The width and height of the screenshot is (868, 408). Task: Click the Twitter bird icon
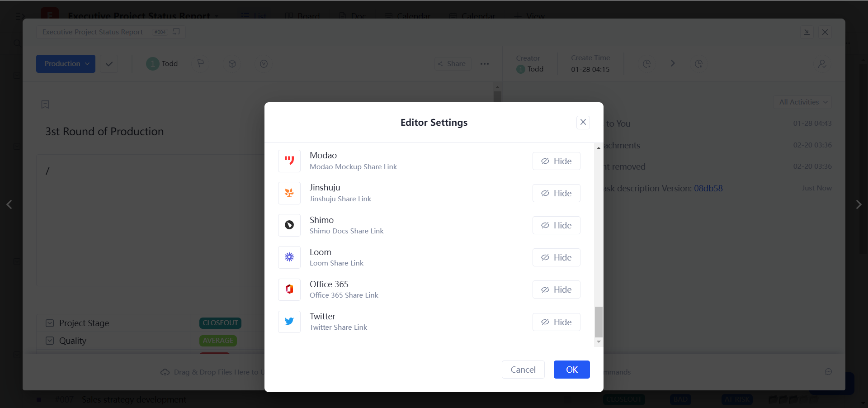289,322
